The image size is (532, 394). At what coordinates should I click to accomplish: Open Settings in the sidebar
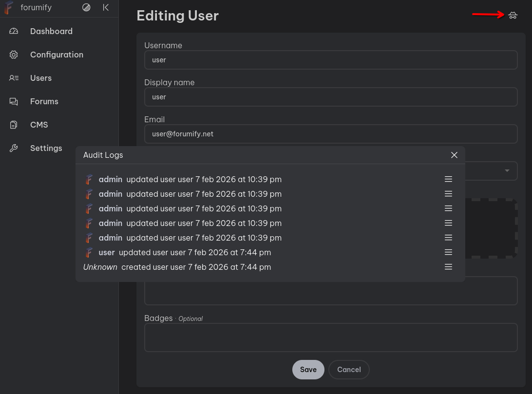46,148
